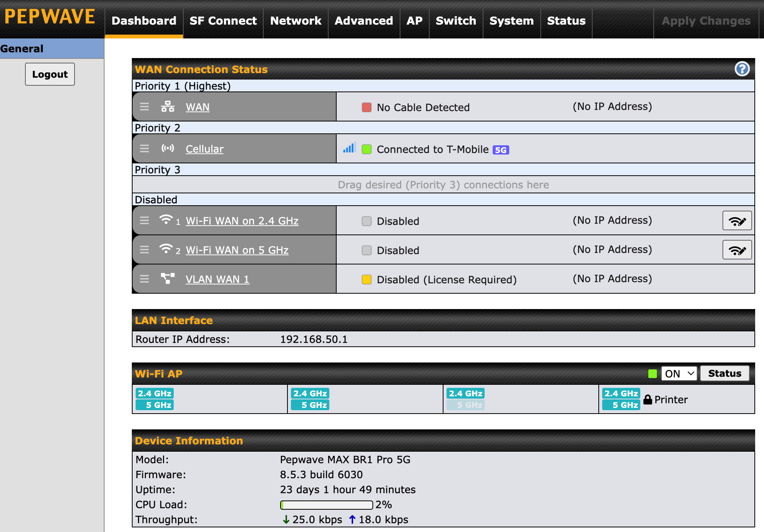This screenshot has width=764, height=532.
Task: Click the drag handle beside the WAN connection
Action: 144,107
